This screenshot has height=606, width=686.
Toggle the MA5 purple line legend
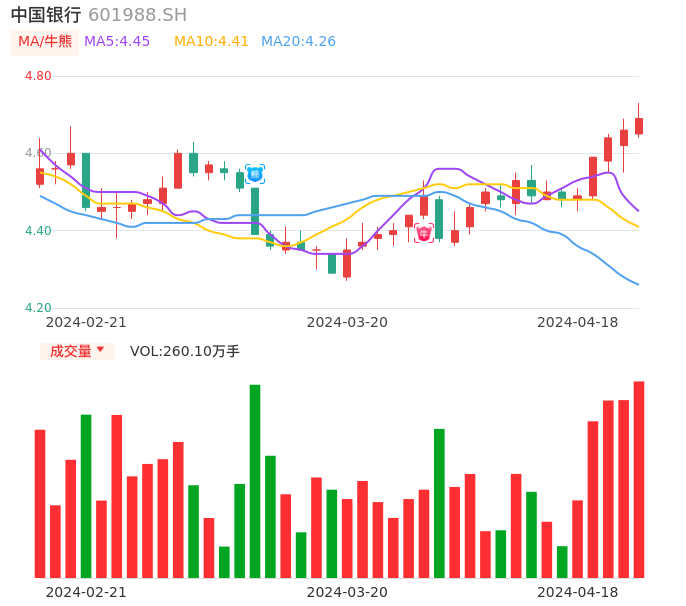tap(117, 42)
